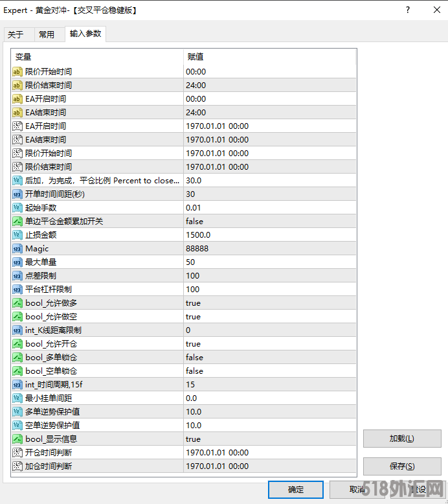Click the icon beside 最大单量

coord(18,262)
